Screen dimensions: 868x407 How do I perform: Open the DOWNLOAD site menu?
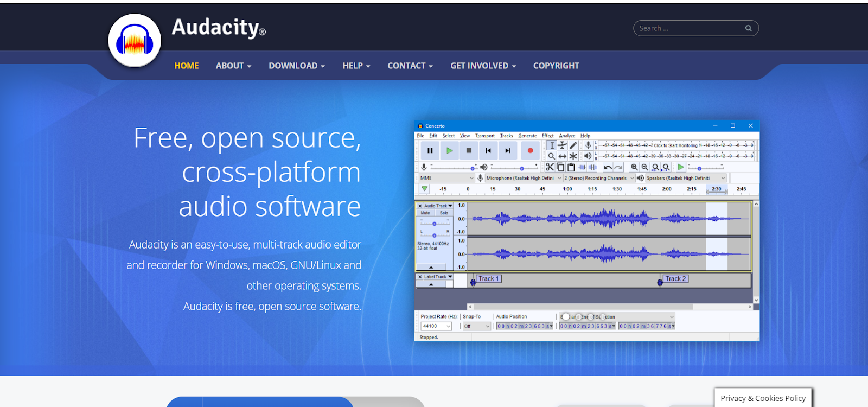[x=297, y=66]
